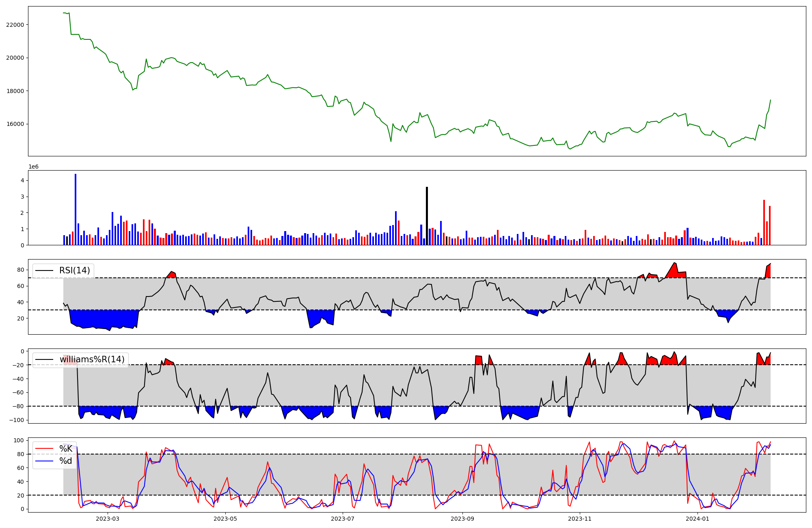Click the 2023-09 date axis label
Image resolution: width=812 pixels, height=528 pixels.
[462, 519]
